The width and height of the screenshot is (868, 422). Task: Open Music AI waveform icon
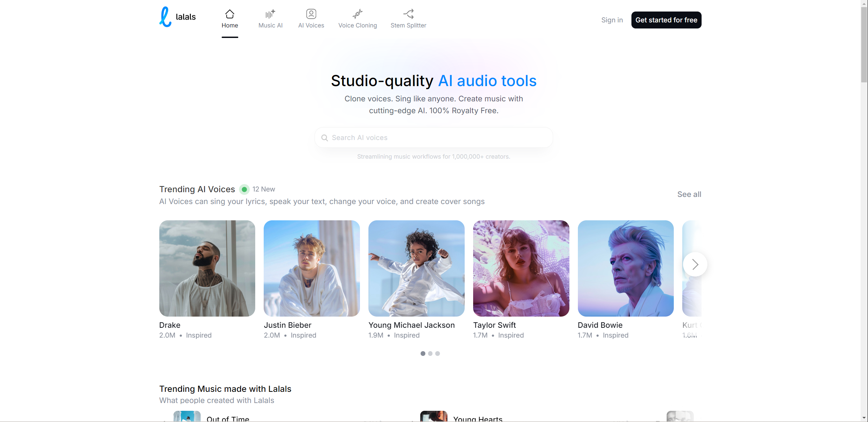pos(270,14)
